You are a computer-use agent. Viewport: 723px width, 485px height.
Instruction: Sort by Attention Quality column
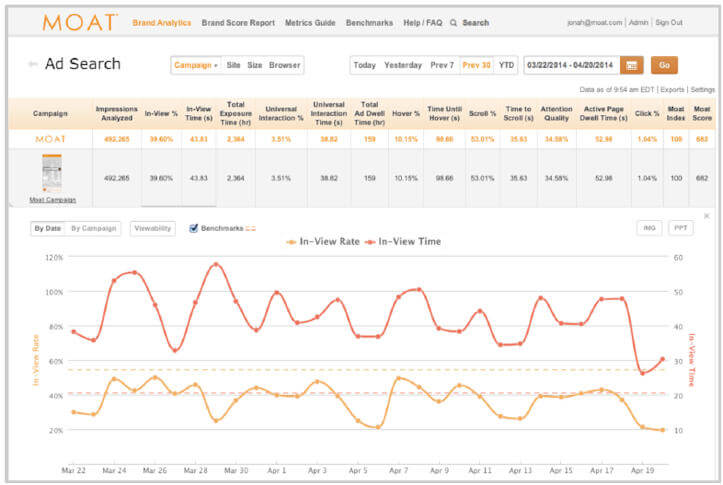click(557, 113)
